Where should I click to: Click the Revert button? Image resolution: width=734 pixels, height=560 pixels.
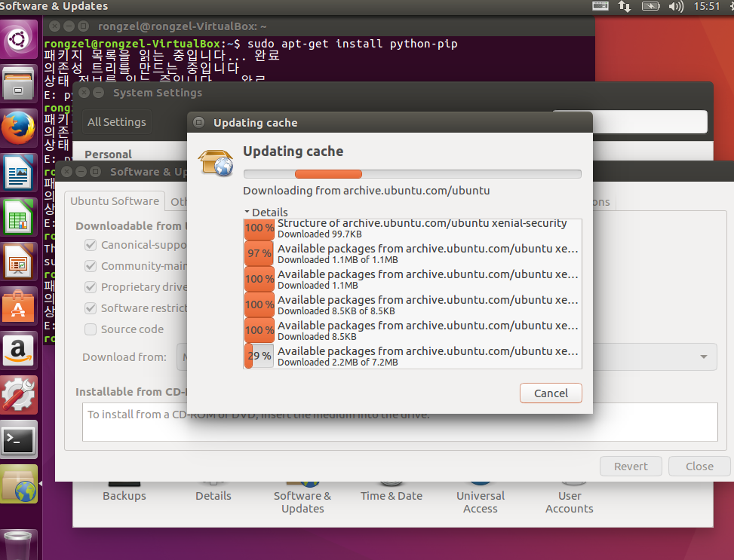[x=631, y=467]
